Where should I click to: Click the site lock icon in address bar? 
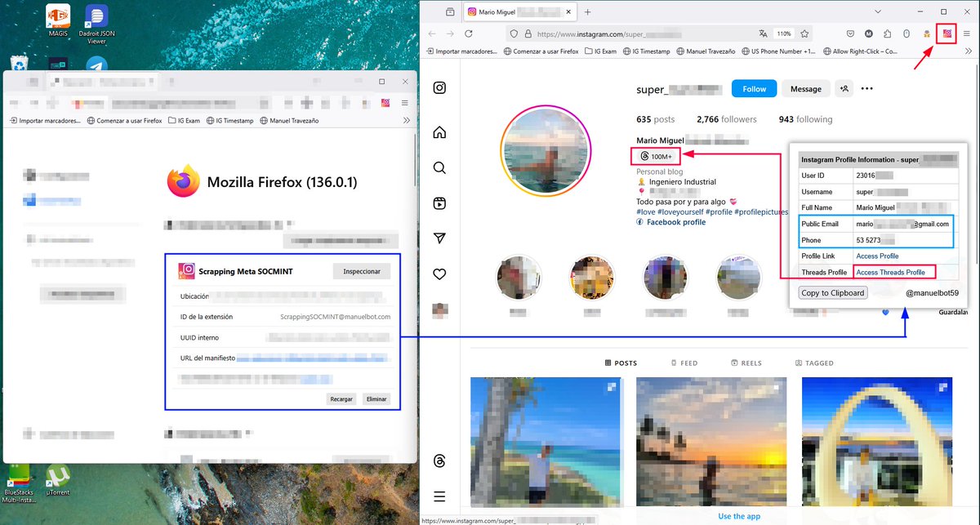coord(528,34)
